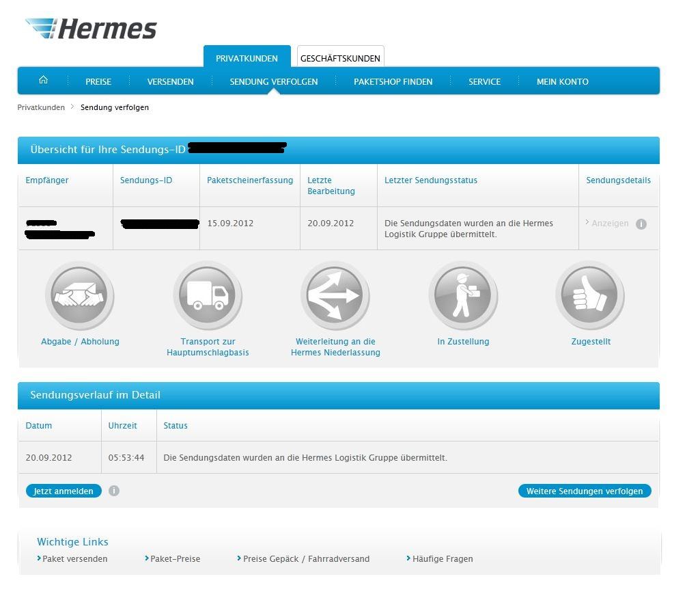Click the Sendungsverlauf im Detail heading
The image size is (700, 596).
coord(95,395)
